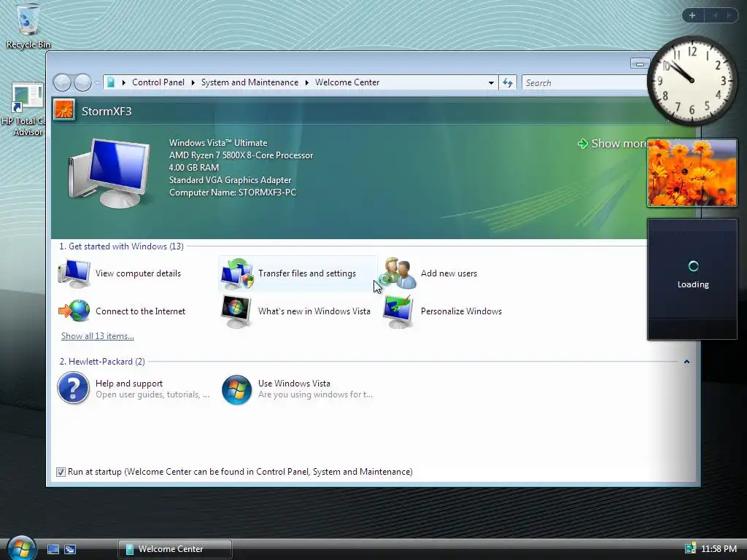Image resolution: width=747 pixels, height=560 pixels.
Task: Open the View computer details icon
Action: click(74, 274)
